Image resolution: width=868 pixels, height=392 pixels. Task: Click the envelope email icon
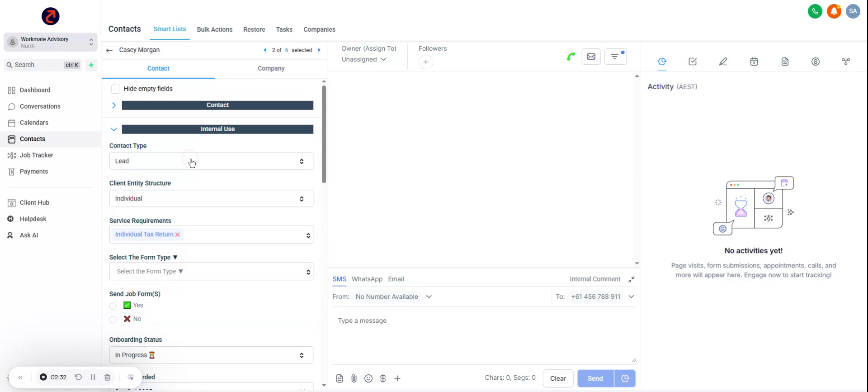click(591, 57)
